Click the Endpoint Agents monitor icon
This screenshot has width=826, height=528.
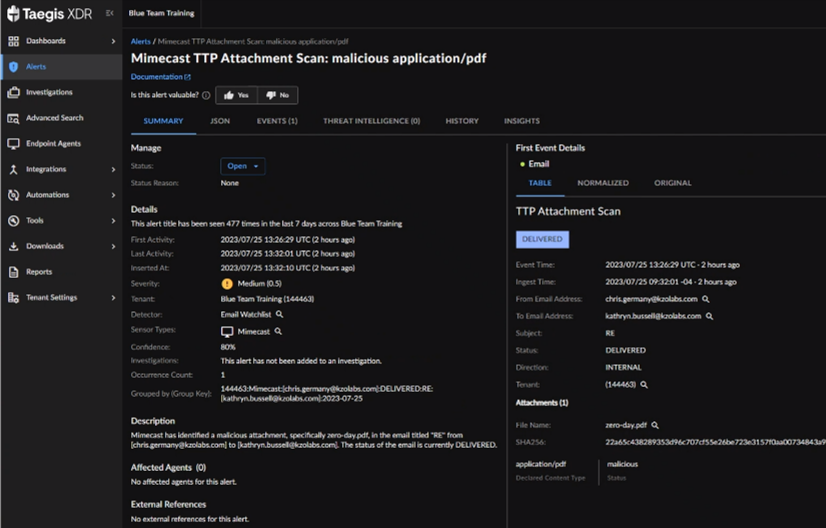(x=13, y=144)
